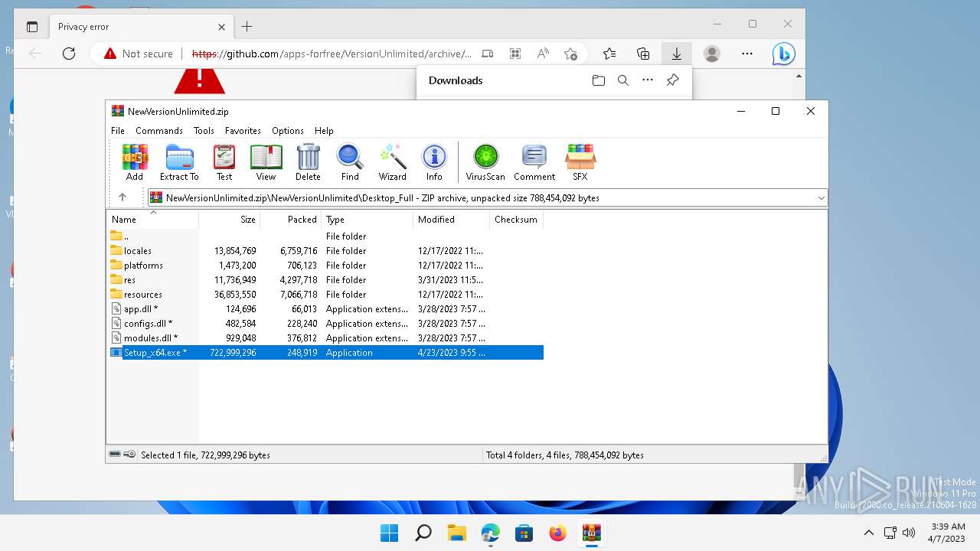Select the modules.dll file
The image size is (980, 551).
pyautogui.click(x=325, y=338)
